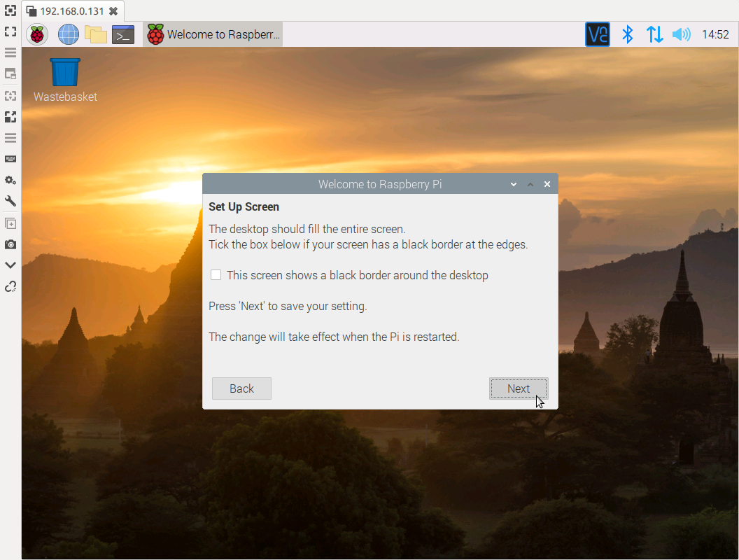Disconnect the session using the broken-link icon

click(x=10, y=286)
